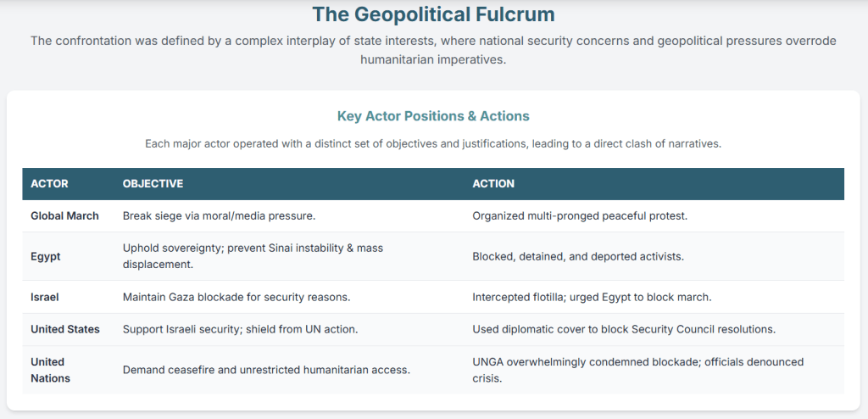The image size is (868, 419).
Task: Click "Used diplomatic cover" action cell
Action: point(624,329)
